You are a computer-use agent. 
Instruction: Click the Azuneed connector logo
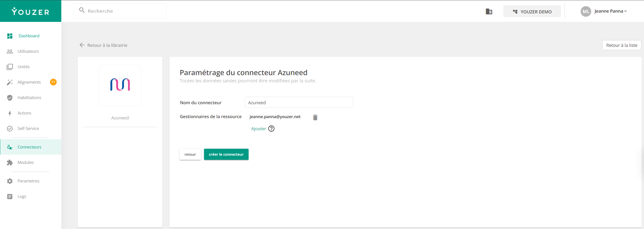pos(120,86)
